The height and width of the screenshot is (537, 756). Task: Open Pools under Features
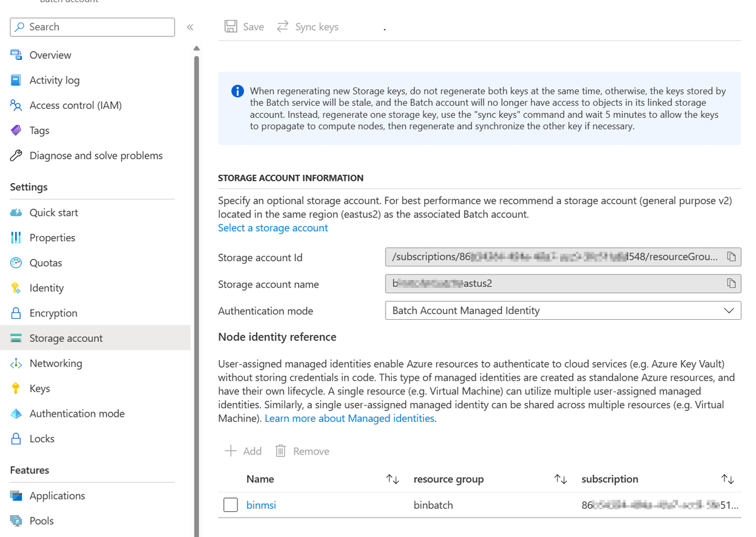coord(42,521)
